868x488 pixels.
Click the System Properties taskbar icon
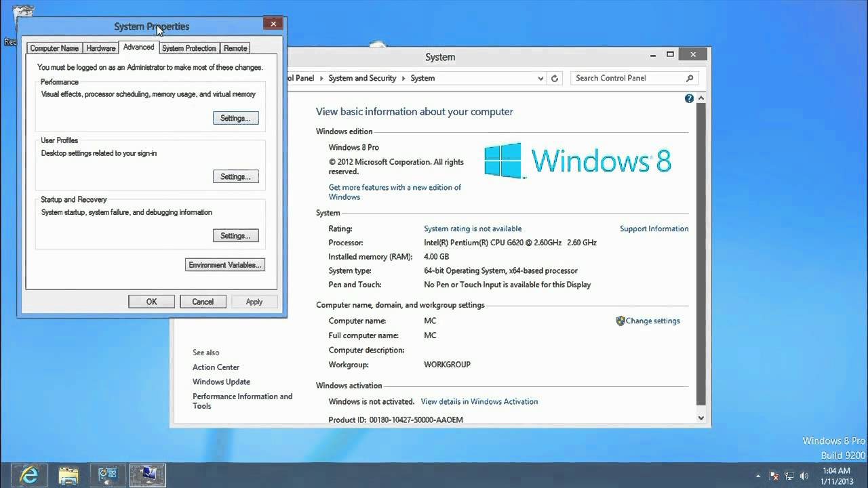(x=147, y=474)
